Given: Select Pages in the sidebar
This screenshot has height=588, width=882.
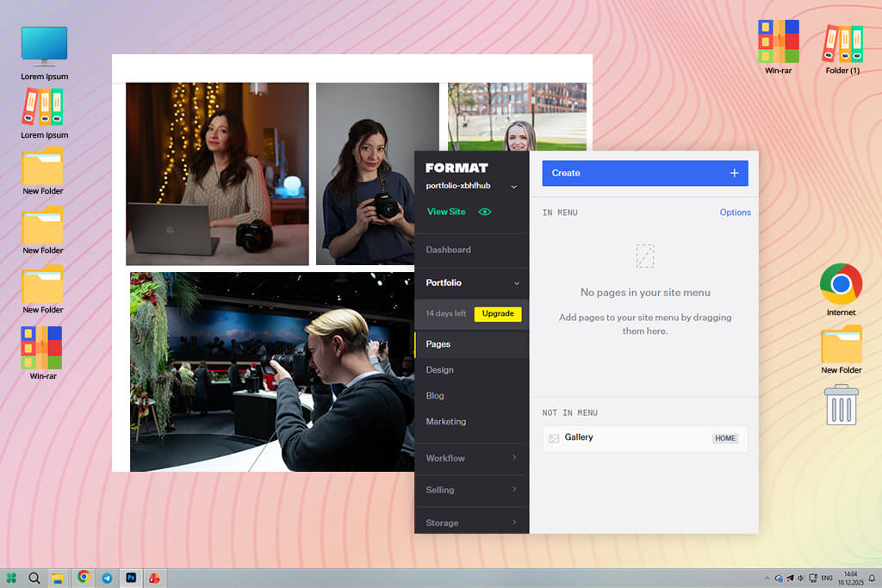Looking at the screenshot, I should pos(471,344).
